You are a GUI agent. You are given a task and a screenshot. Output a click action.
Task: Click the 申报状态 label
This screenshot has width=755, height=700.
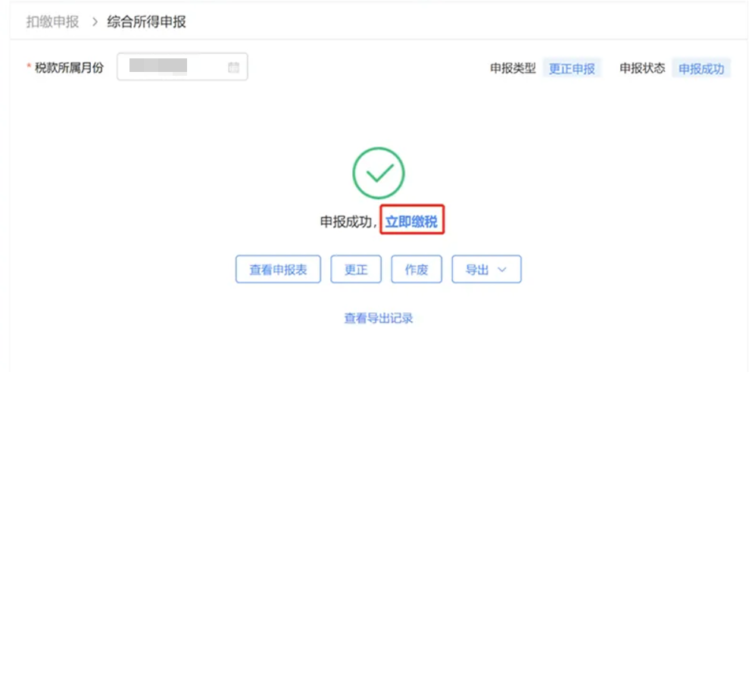coord(642,68)
